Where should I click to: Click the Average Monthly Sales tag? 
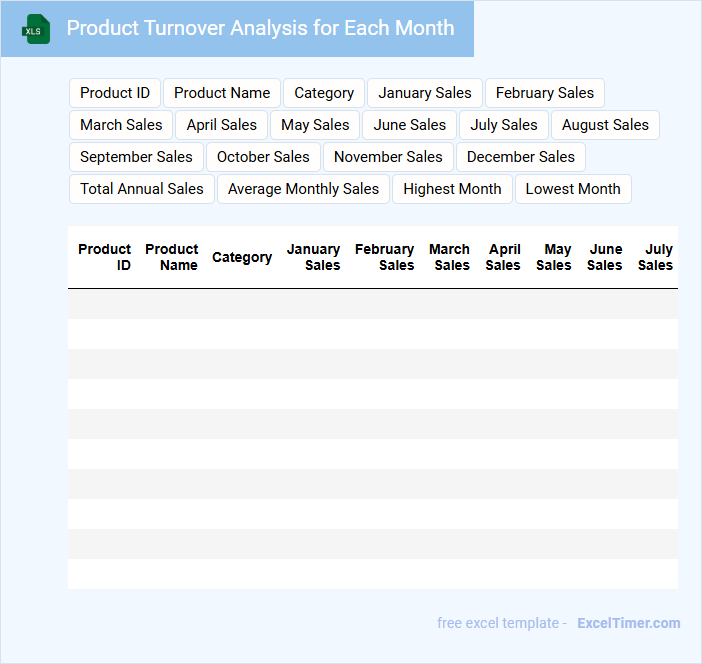[x=303, y=189]
